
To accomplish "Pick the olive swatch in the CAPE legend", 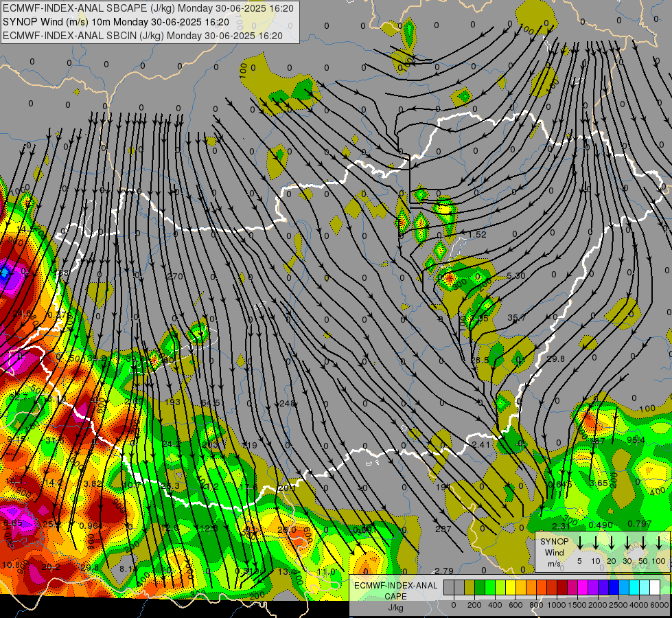I will pyautogui.click(x=470, y=588).
